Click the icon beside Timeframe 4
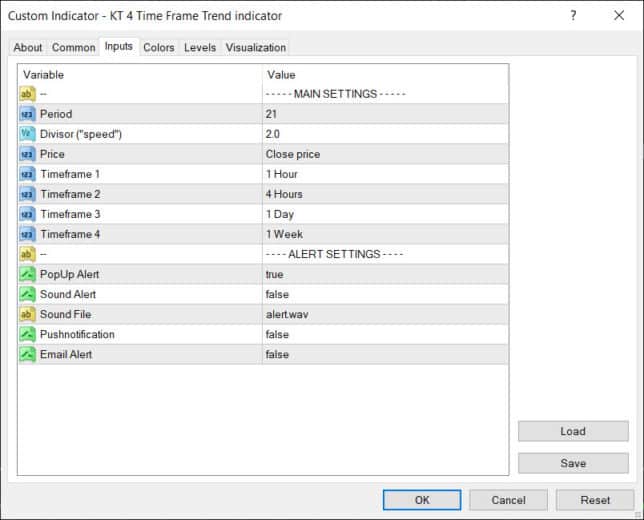The width and height of the screenshot is (644, 520). point(27,235)
